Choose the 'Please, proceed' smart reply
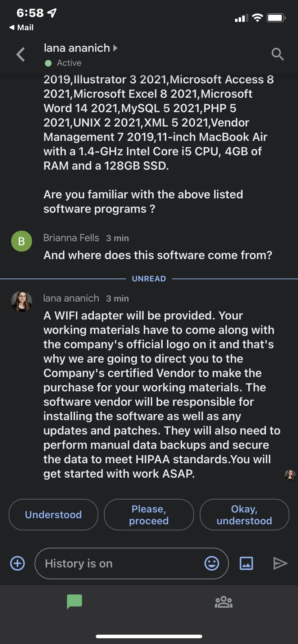This screenshot has width=298, height=644. pos(149,515)
